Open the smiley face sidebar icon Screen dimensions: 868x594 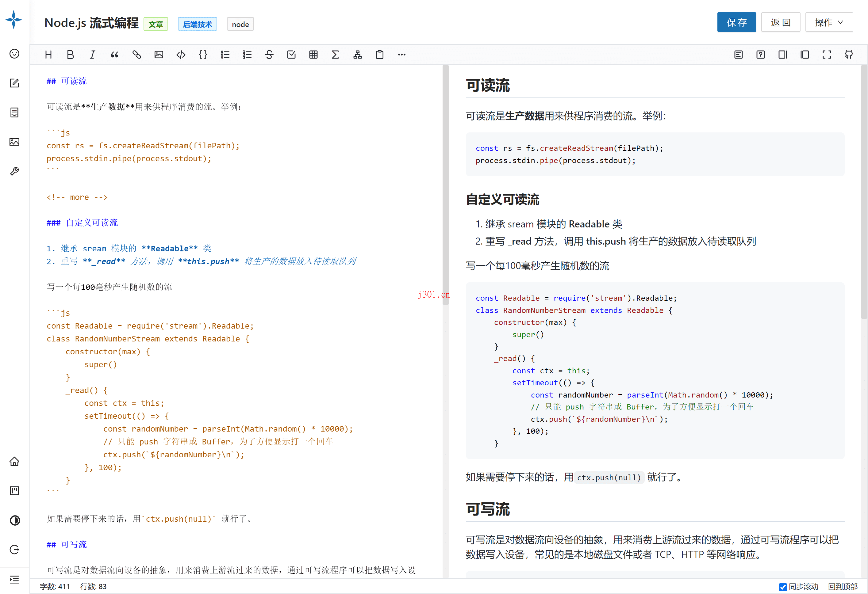(x=14, y=54)
